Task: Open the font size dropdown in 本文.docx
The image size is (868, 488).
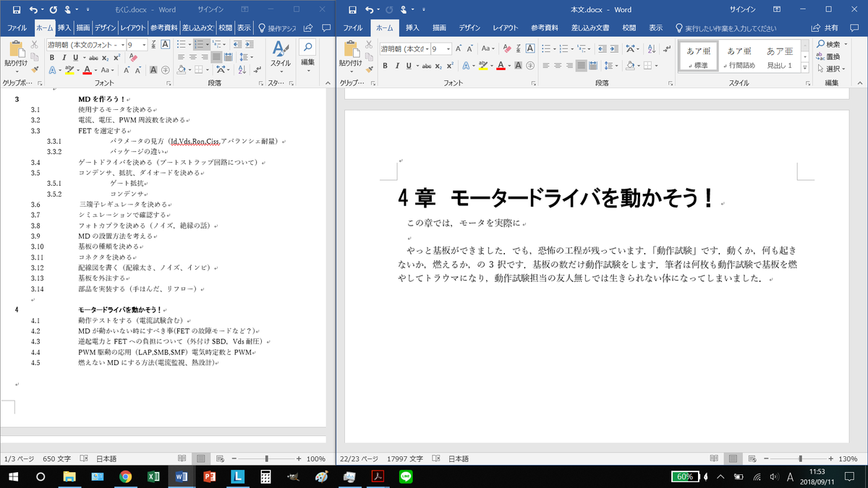Action: click(x=448, y=48)
